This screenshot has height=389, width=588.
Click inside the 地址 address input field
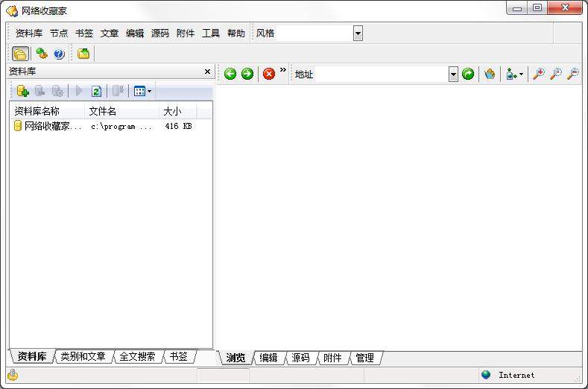(380, 74)
